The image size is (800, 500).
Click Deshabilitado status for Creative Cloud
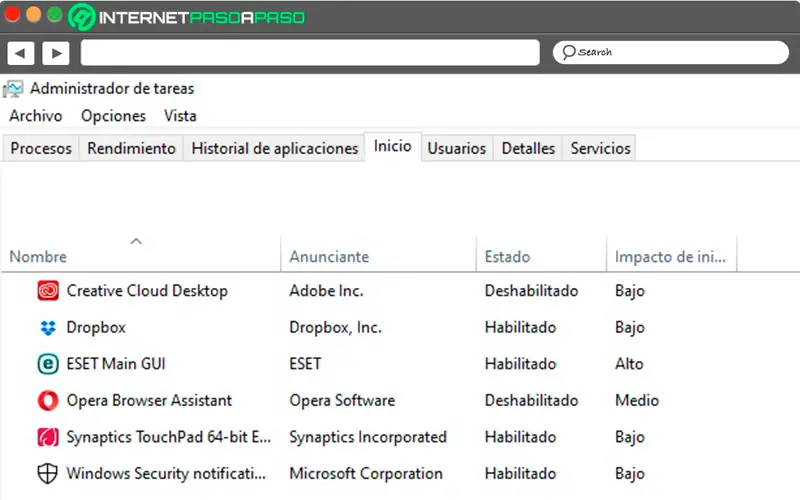(x=531, y=291)
